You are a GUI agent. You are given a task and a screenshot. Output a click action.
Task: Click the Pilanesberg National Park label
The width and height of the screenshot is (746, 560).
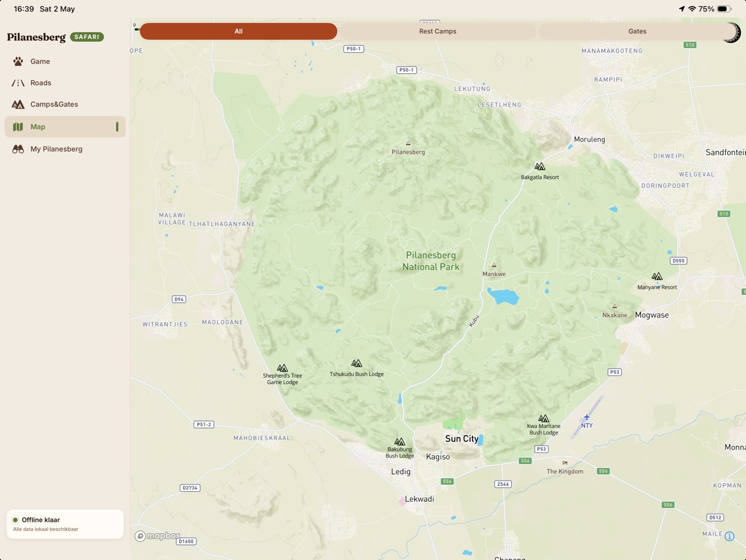(x=431, y=261)
